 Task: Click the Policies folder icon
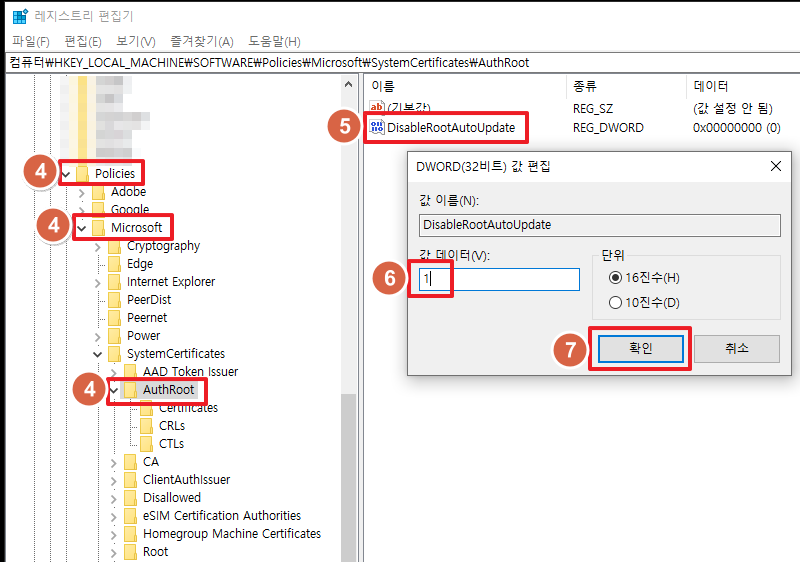(x=83, y=173)
